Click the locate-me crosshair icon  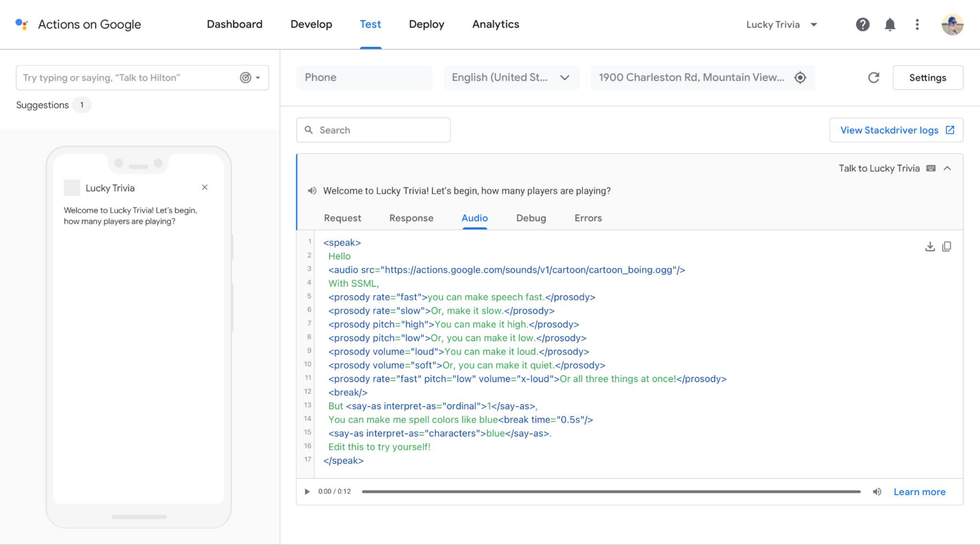click(x=800, y=77)
